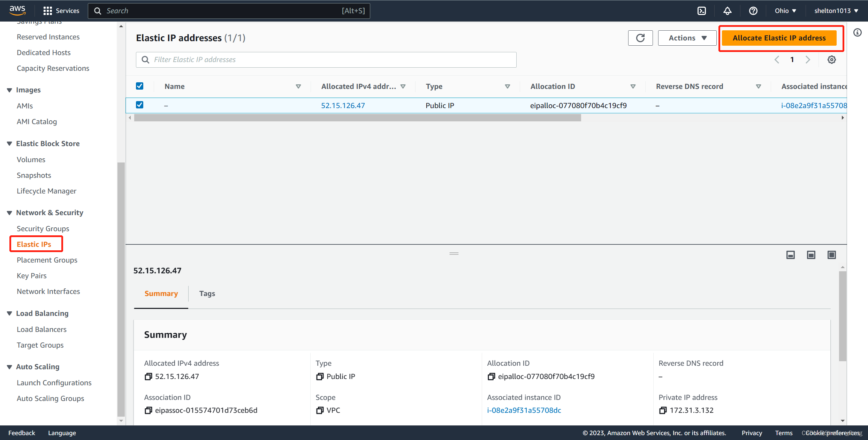
Task: Open associated instance i-08e2a9f31a55708dc link
Action: pyautogui.click(x=524, y=410)
